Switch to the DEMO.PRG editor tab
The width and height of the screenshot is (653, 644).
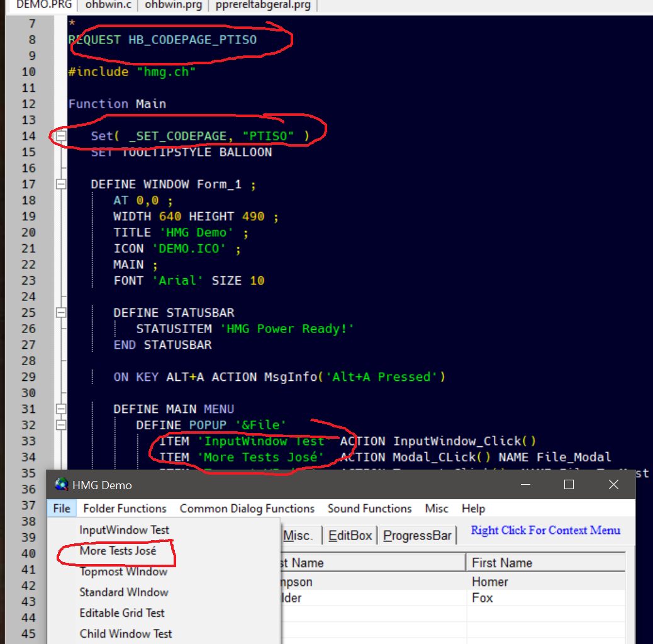[x=43, y=5]
